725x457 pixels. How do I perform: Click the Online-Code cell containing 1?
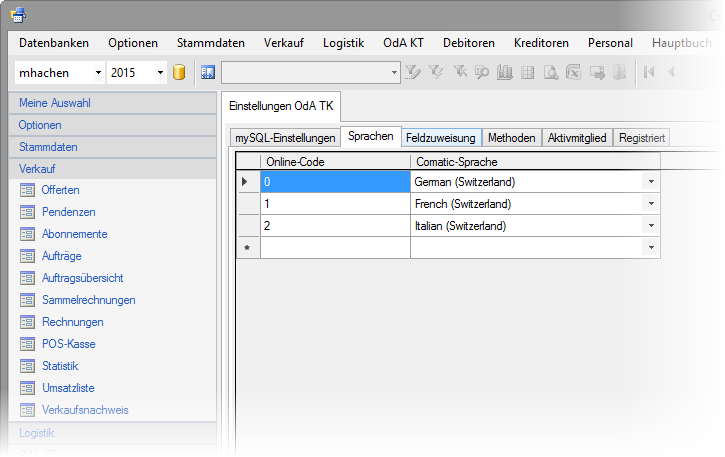(x=335, y=204)
